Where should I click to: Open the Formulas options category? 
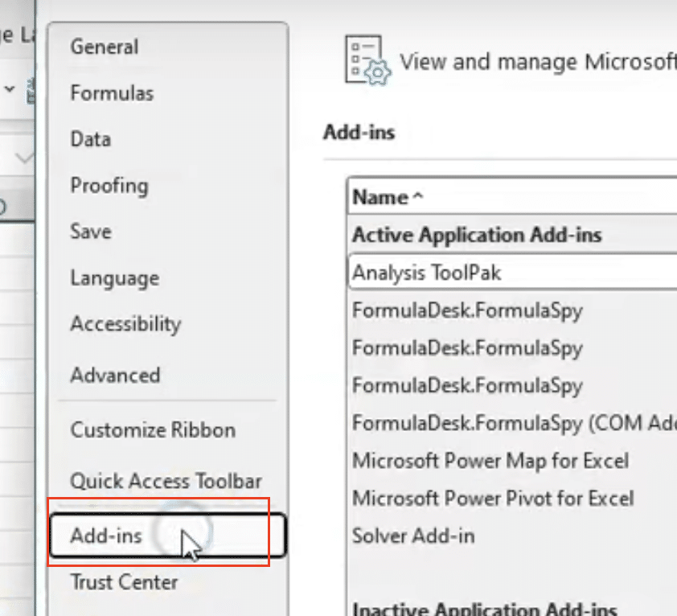coord(112,92)
